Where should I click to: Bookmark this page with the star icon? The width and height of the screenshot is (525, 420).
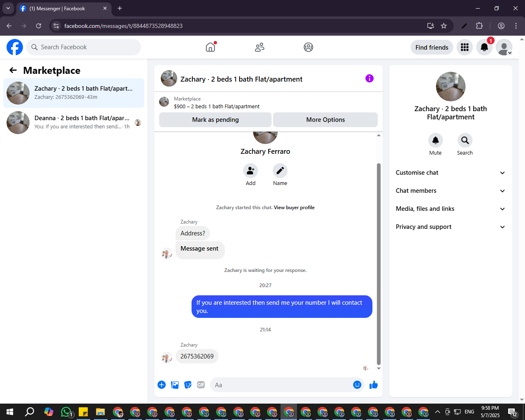[x=444, y=26]
